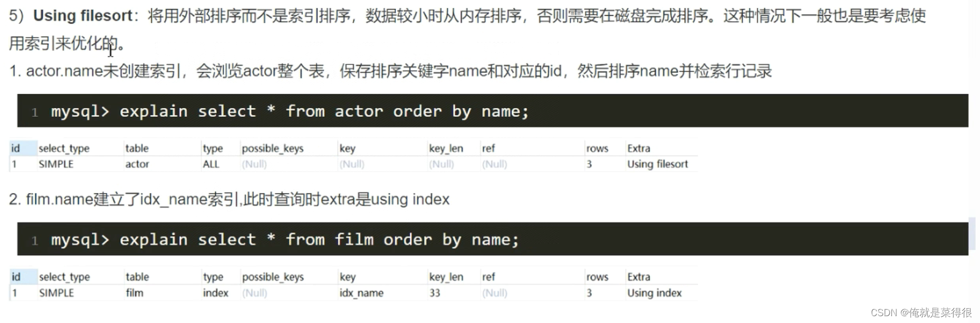The width and height of the screenshot is (980, 323).
Task: Click the 'film' table cell
Action: tap(134, 293)
